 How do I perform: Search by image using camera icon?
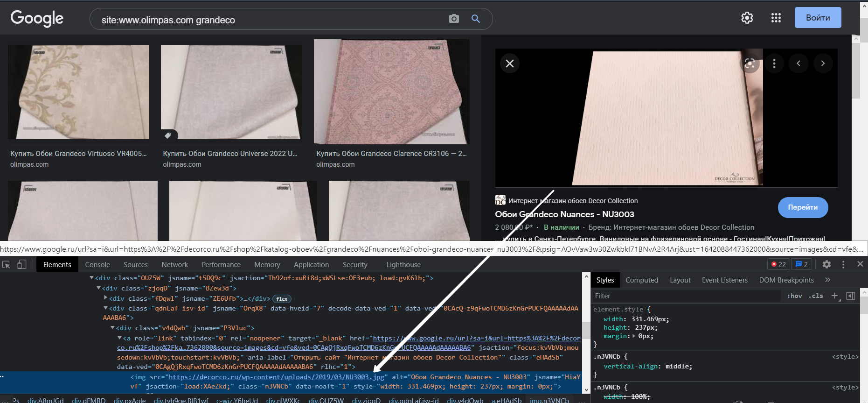(454, 19)
